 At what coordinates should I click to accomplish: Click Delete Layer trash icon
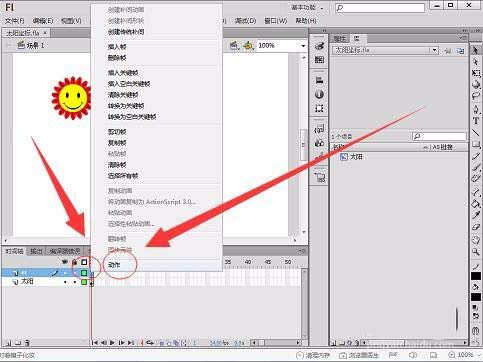tap(27, 343)
